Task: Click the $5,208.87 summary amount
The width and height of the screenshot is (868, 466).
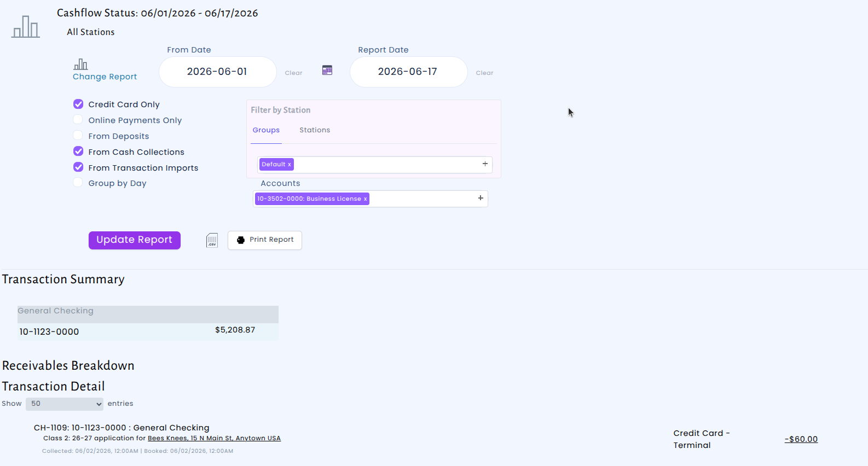Action: pyautogui.click(x=235, y=330)
